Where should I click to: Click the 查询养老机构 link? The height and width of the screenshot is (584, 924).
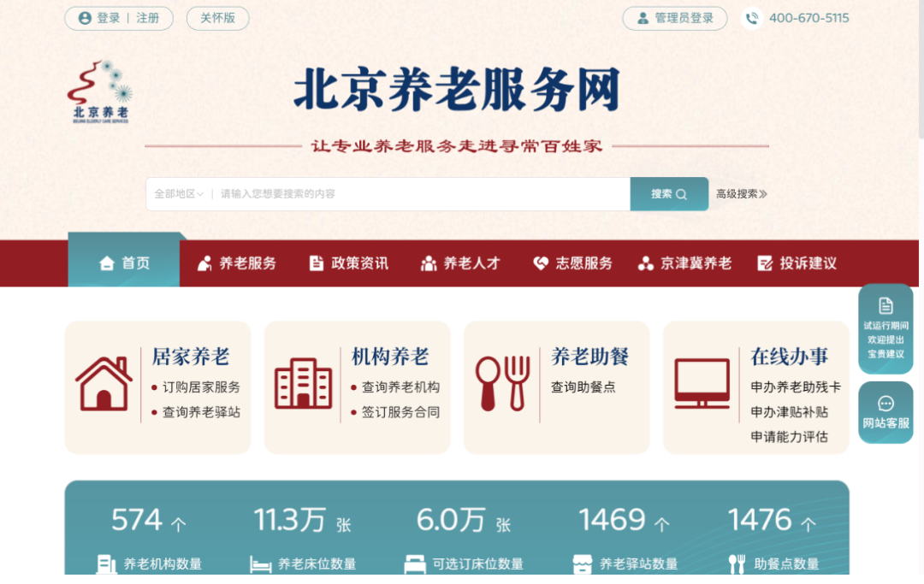point(398,386)
